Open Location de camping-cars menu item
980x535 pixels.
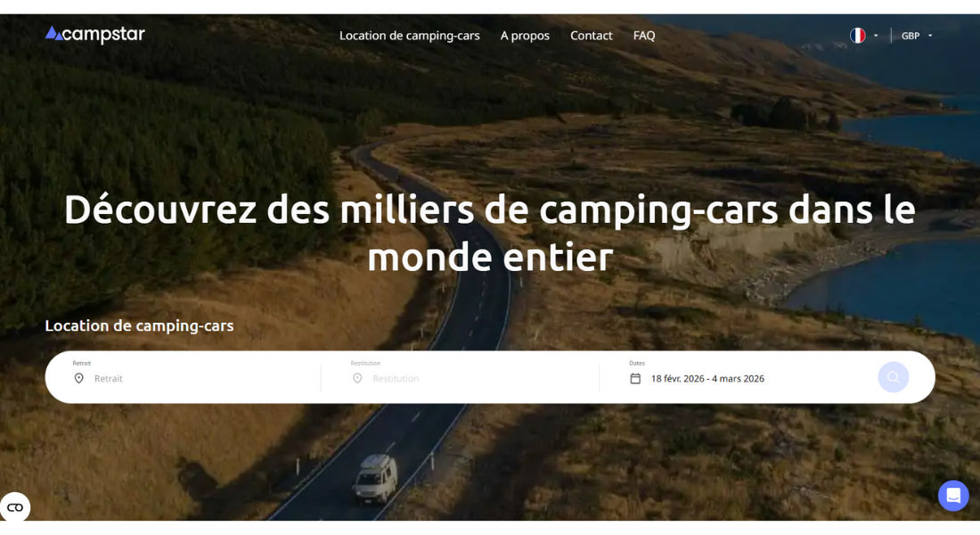410,36
